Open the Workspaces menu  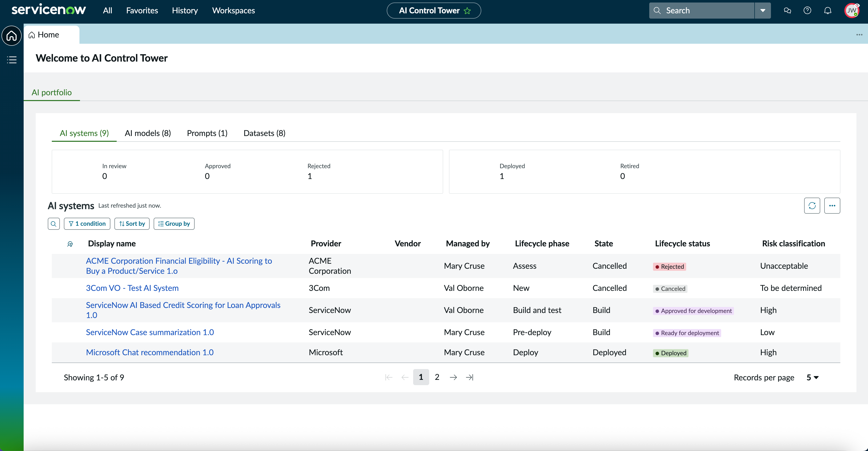pyautogui.click(x=234, y=11)
